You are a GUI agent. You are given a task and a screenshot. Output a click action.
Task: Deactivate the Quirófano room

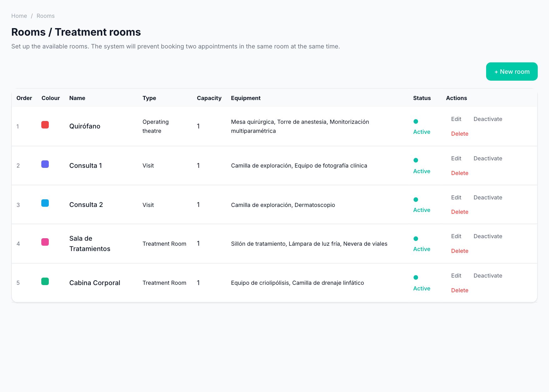coord(488,119)
